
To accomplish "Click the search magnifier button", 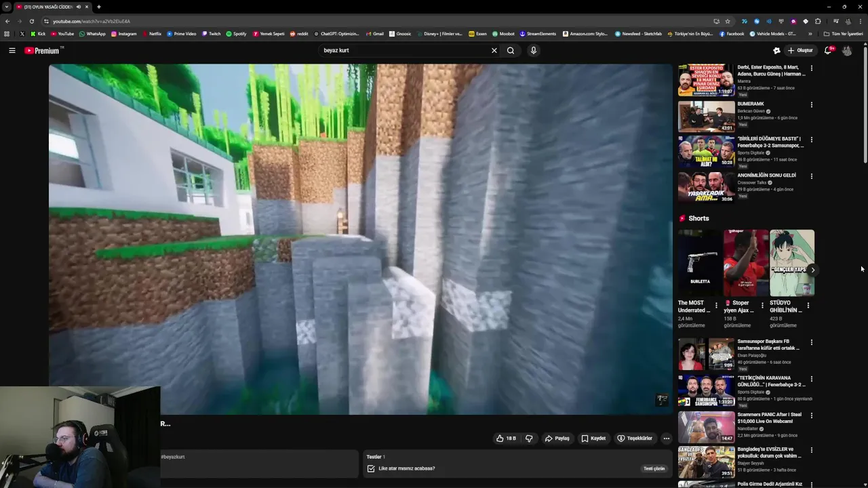I will (511, 50).
